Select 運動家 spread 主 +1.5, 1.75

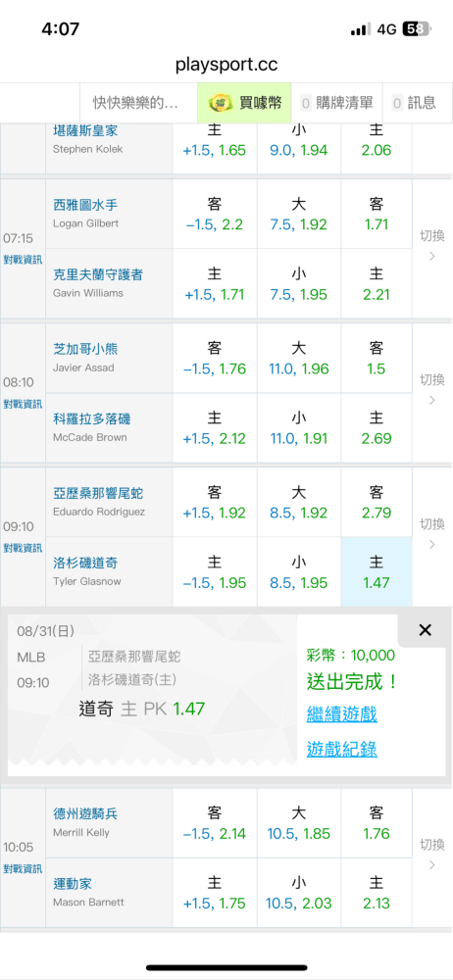[215, 893]
